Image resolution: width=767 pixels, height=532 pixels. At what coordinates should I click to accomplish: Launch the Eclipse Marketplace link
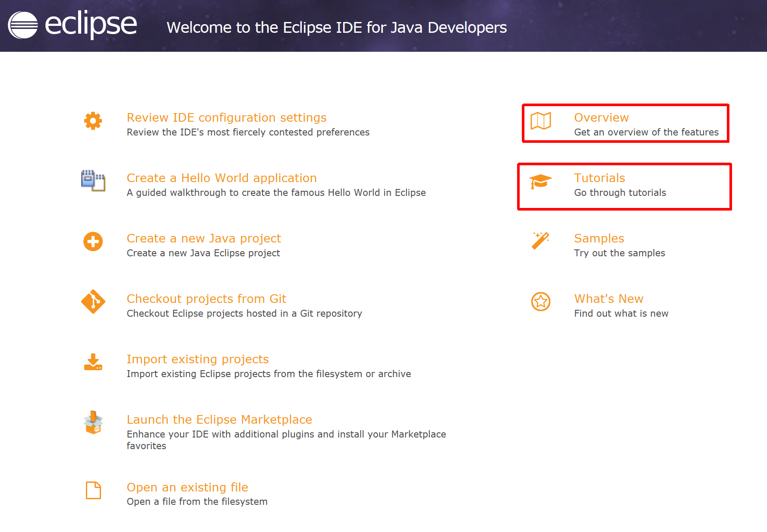click(219, 419)
